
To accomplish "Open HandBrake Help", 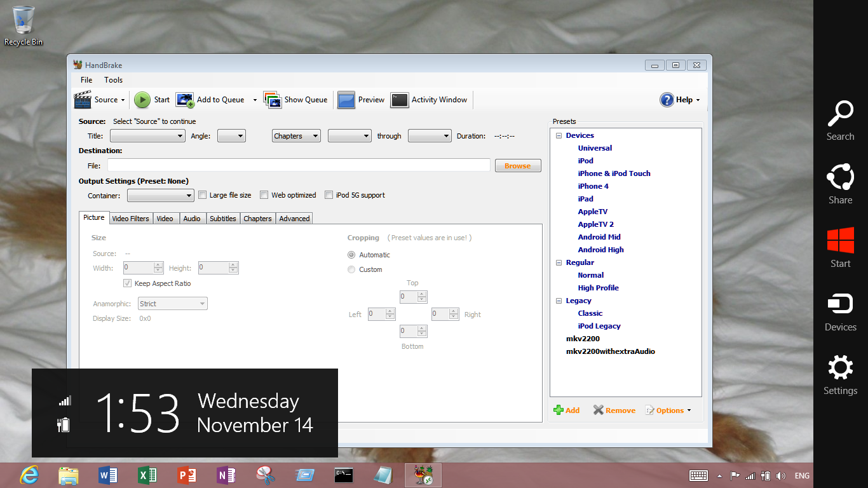I will click(680, 100).
